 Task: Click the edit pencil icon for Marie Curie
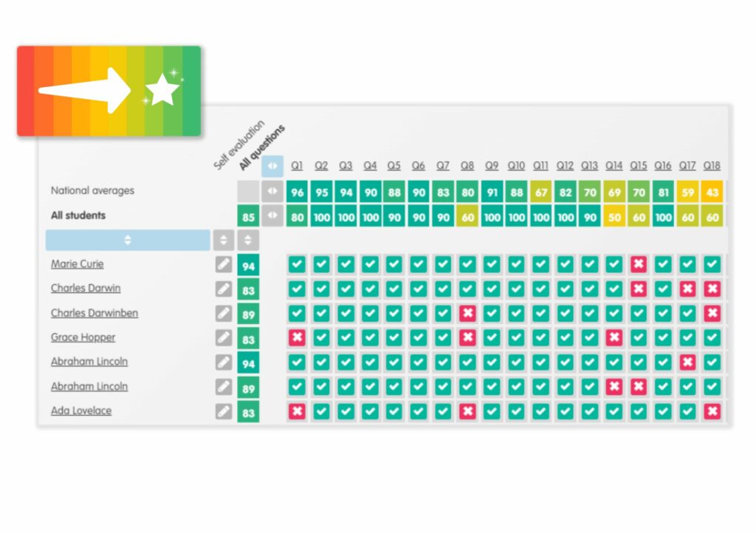223,264
